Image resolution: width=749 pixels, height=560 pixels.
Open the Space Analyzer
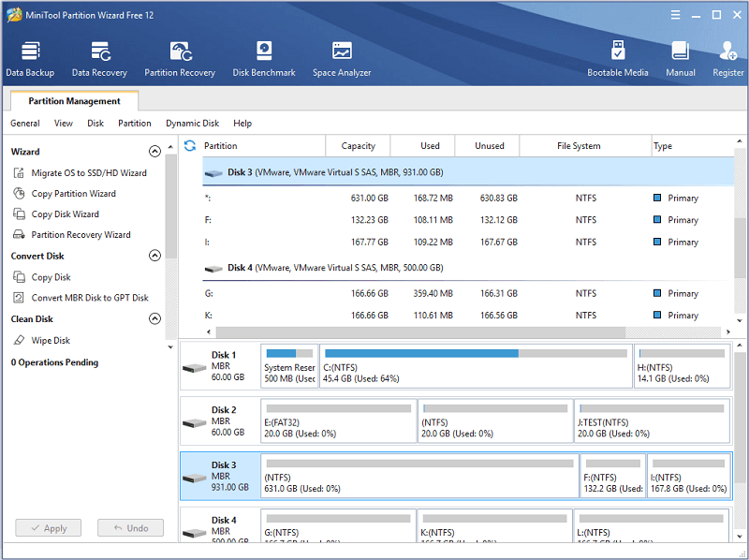click(342, 59)
